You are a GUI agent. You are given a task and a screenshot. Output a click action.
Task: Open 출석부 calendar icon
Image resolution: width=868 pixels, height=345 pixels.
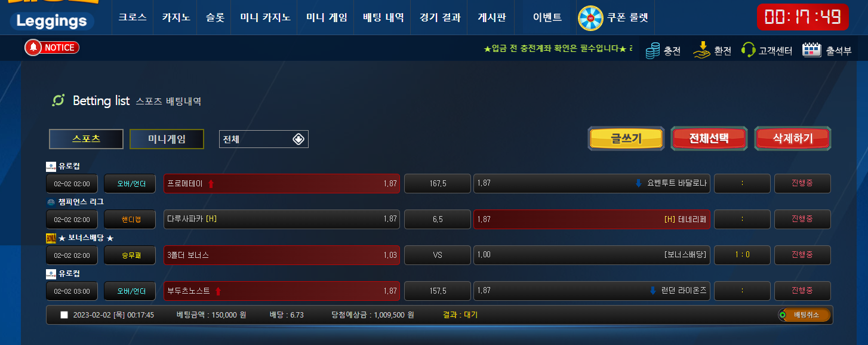(811, 50)
